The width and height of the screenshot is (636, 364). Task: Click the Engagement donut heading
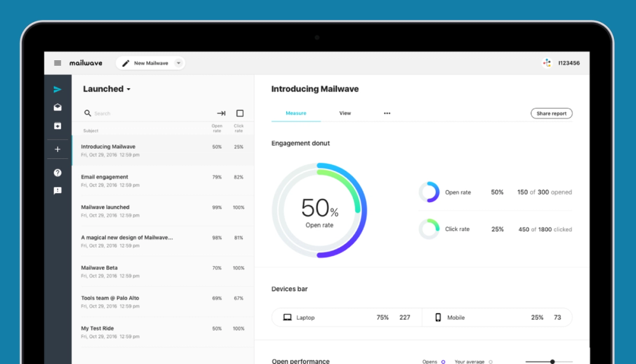301,143
